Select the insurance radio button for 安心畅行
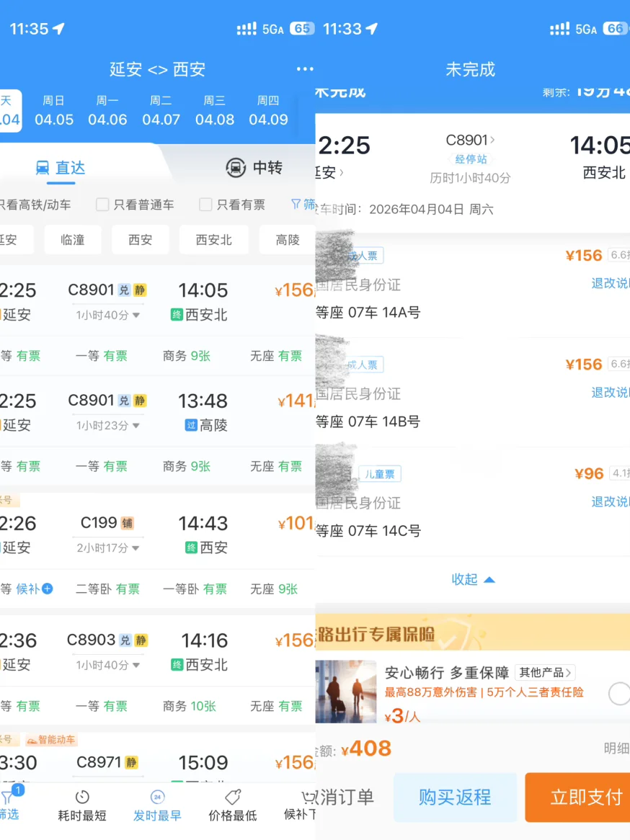The image size is (630, 840). [x=618, y=694]
